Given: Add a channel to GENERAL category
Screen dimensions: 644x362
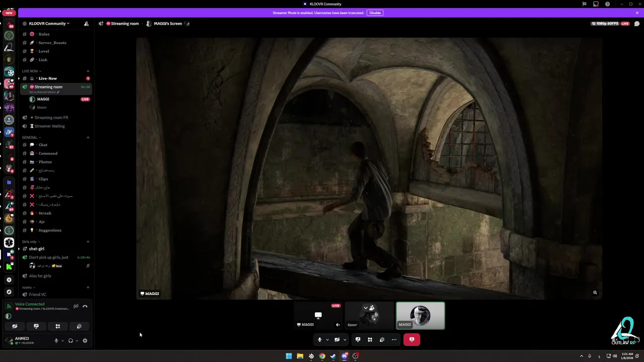Looking at the screenshot, I should (88, 137).
